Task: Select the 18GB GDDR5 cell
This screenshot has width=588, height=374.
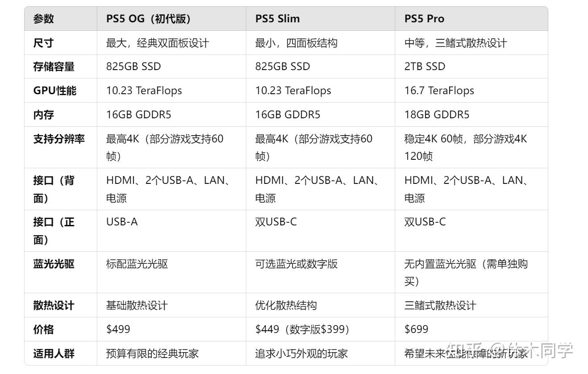Action: (437, 115)
